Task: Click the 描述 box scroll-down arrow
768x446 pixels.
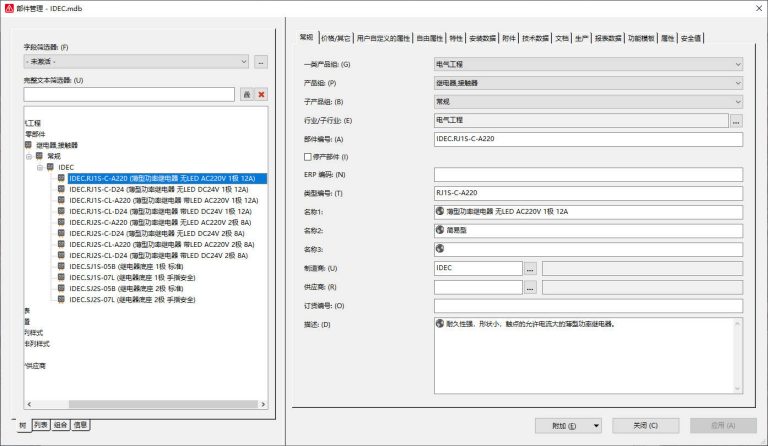Action: click(x=738, y=389)
